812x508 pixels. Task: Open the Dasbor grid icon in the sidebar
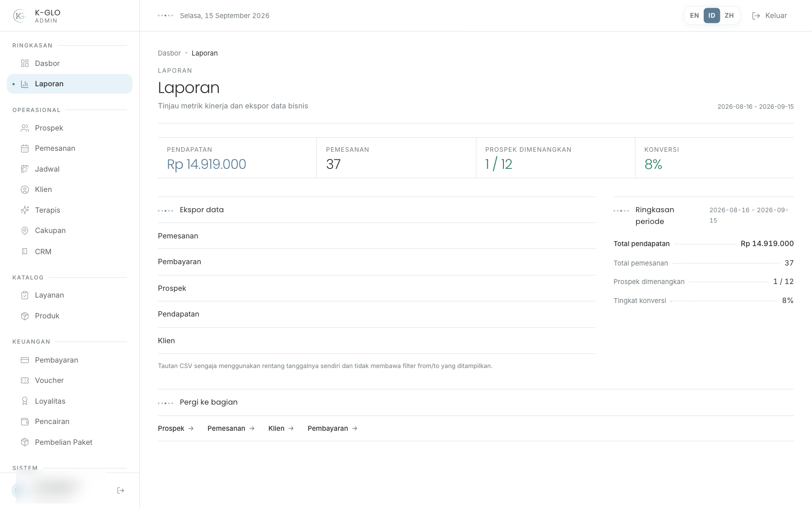coord(25,63)
